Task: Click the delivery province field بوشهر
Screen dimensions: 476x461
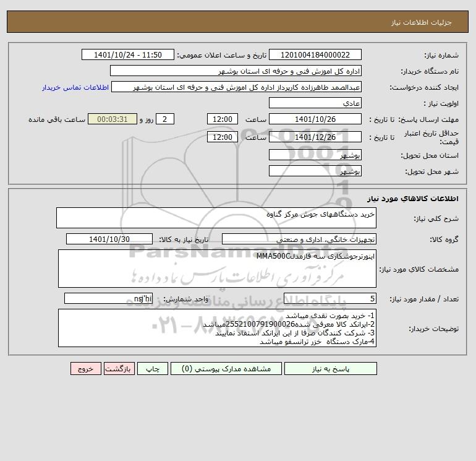Action: 315,155
